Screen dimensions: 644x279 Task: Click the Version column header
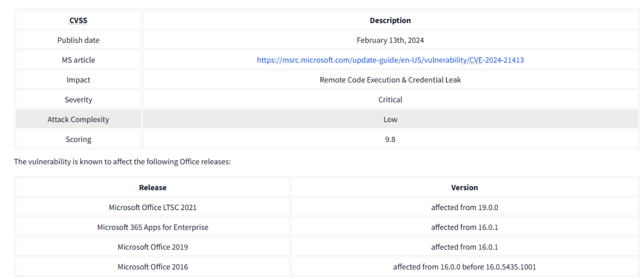point(464,188)
